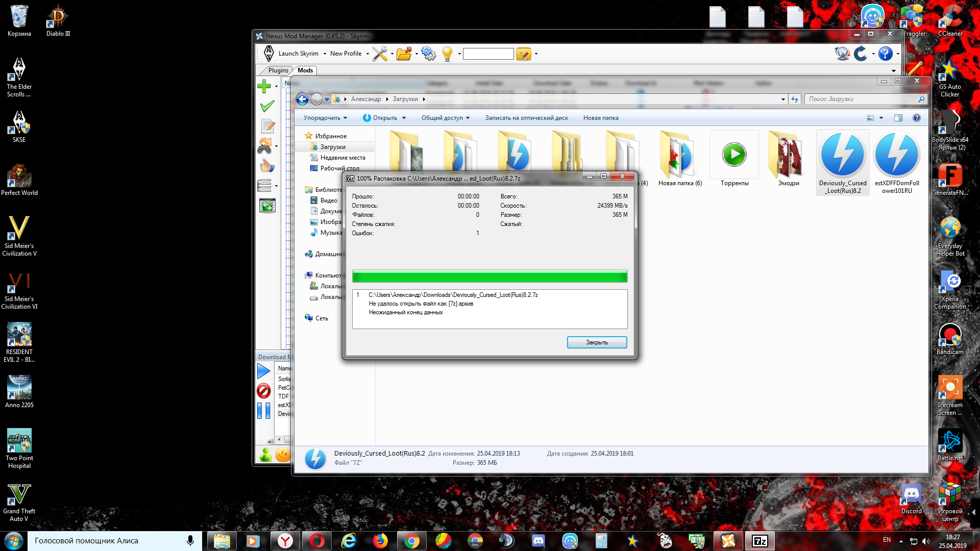Viewport: 980px width, 551px height.
Task: Expand the Launch Skyrim dropdown arrow
Action: (x=325, y=54)
